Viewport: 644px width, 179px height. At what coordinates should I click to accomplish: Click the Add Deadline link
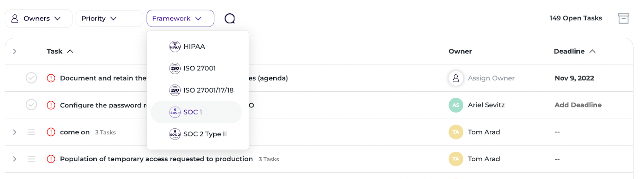(578, 105)
